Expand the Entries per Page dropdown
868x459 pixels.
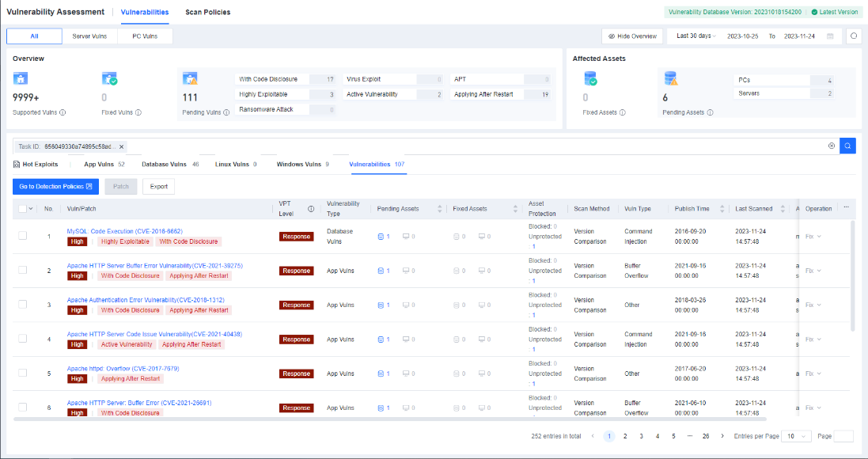tap(794, 436)
